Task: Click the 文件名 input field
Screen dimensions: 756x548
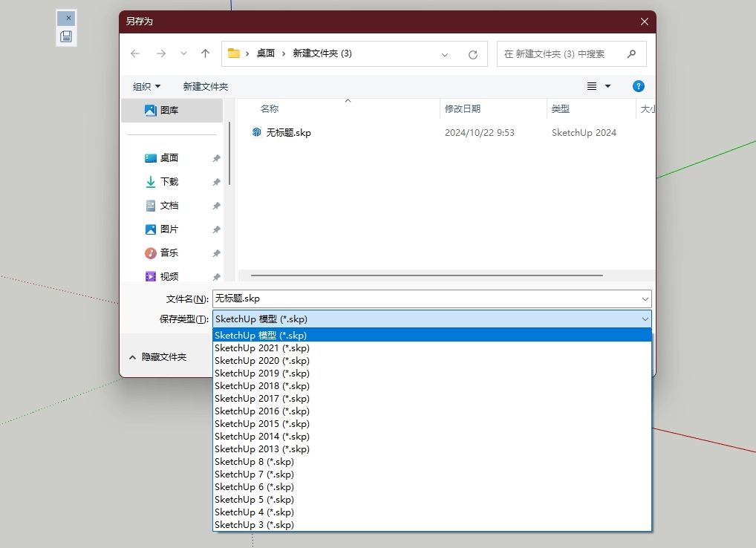Action: [423, 299]
